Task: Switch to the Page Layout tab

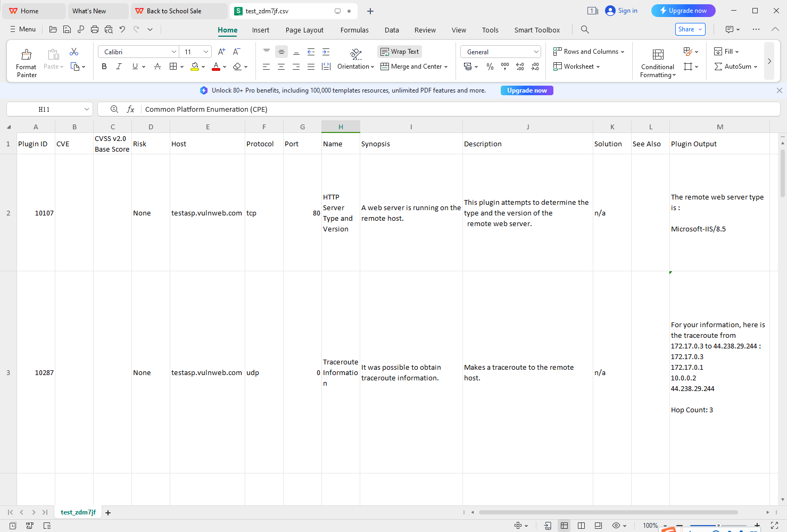Action: (x=304, y=30)
